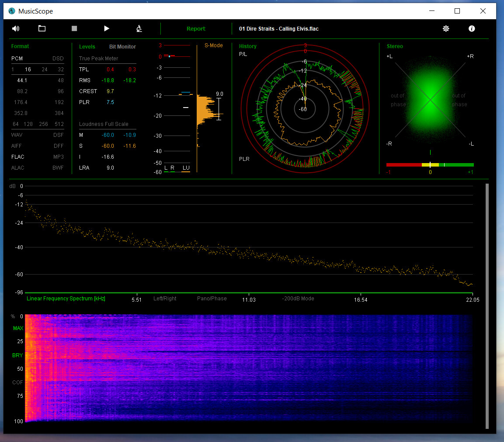Click the 22.05 frequency axis marker
This screenshot has width=504, height=442.
tap(473, 300)
